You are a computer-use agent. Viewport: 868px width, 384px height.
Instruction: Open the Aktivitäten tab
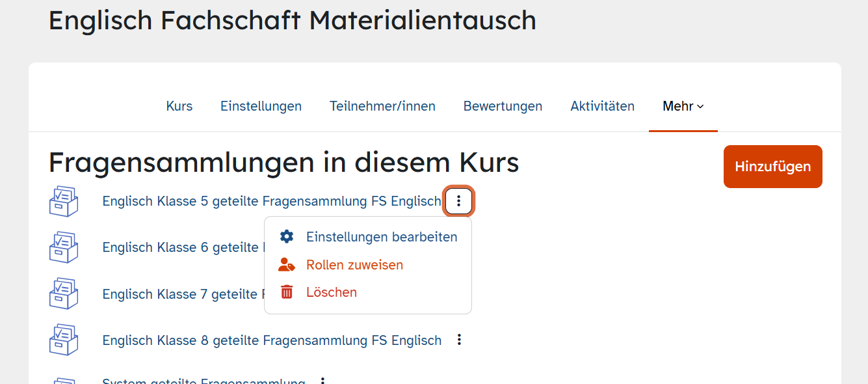603,106
